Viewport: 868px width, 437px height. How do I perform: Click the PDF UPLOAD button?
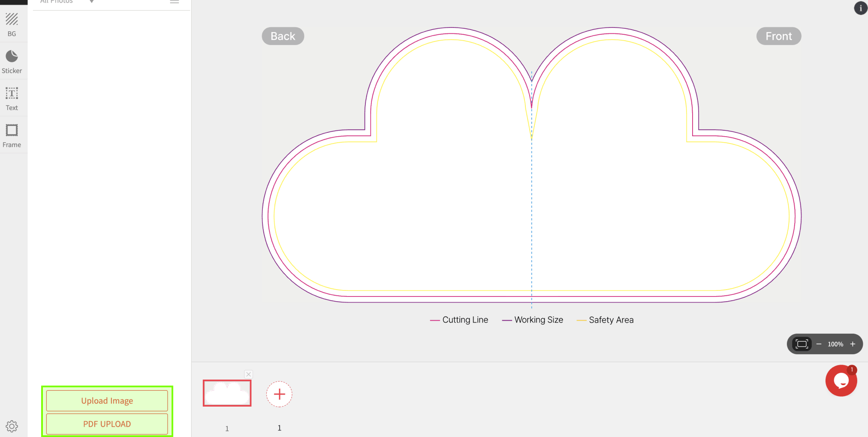coord(107,424)
